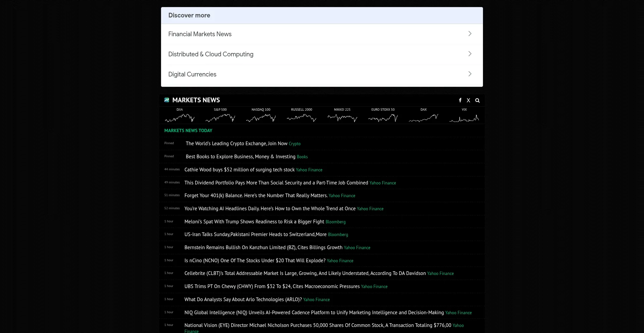Viewport: 644px width, 333px height.
Task: Click the Books source tag
Action: pos(302,157)
